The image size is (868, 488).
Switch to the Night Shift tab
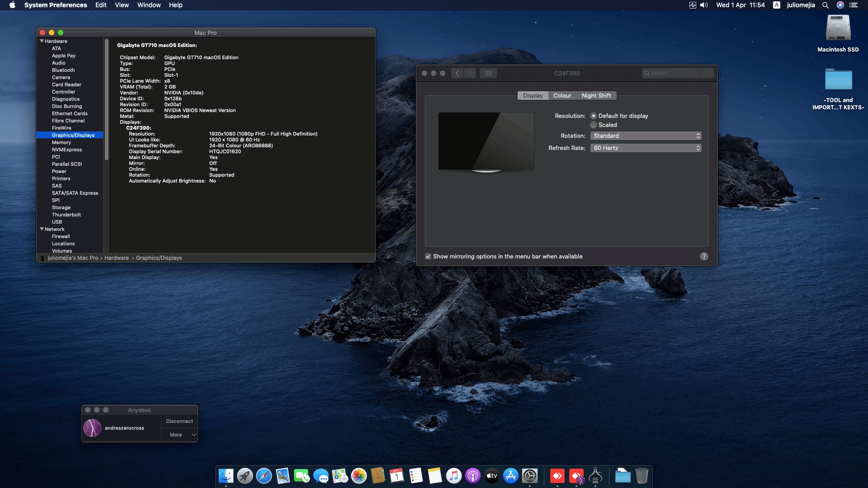[596, 95]
